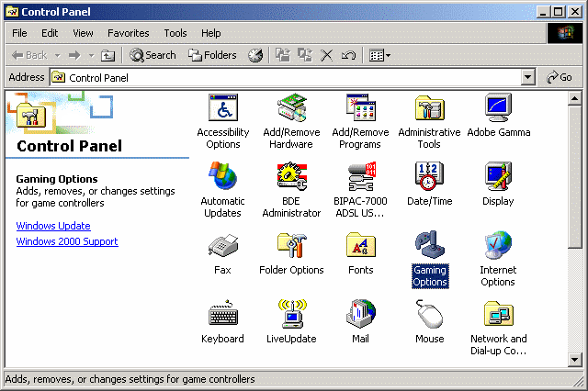Screen dimensions: 588x391
Task: Select the Keyboard icon
Action: [222, 313]
